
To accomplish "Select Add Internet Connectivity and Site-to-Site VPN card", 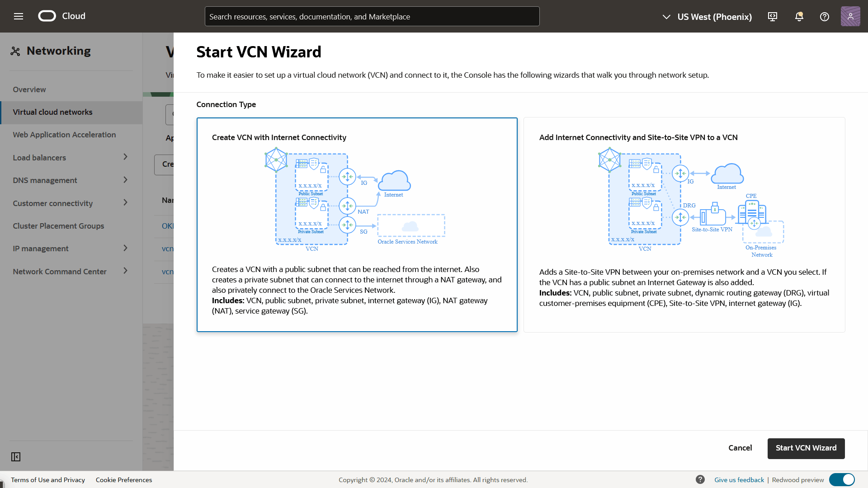I will click(684, 225).
